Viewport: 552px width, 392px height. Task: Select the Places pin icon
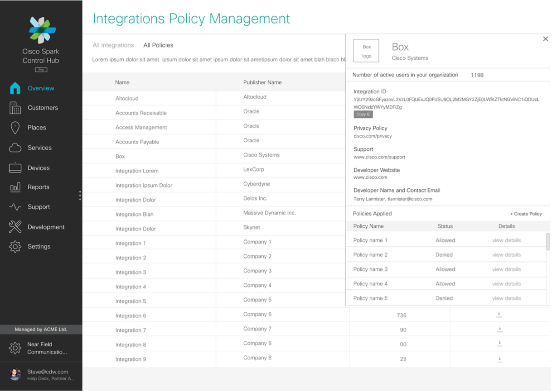click(15, 128)
